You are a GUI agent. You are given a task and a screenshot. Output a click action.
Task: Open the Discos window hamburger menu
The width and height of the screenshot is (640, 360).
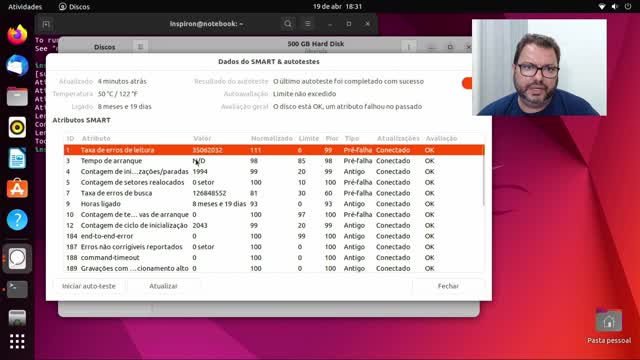point(140,47)
